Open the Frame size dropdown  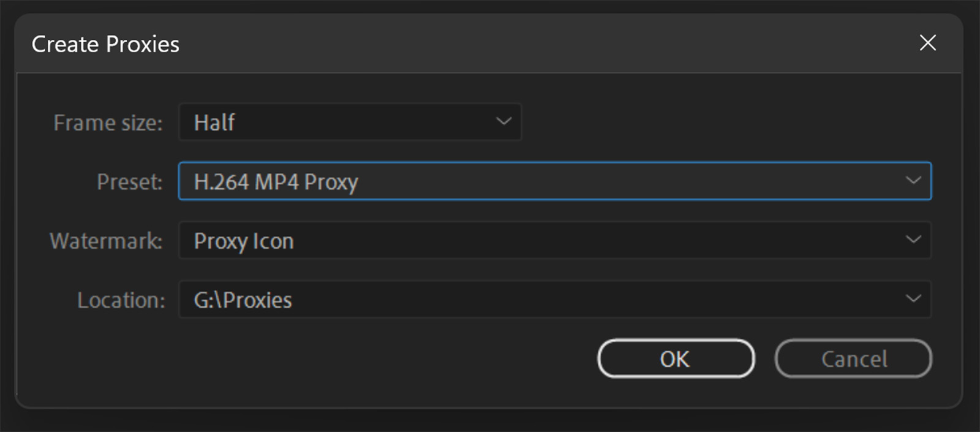pos(349,122)
